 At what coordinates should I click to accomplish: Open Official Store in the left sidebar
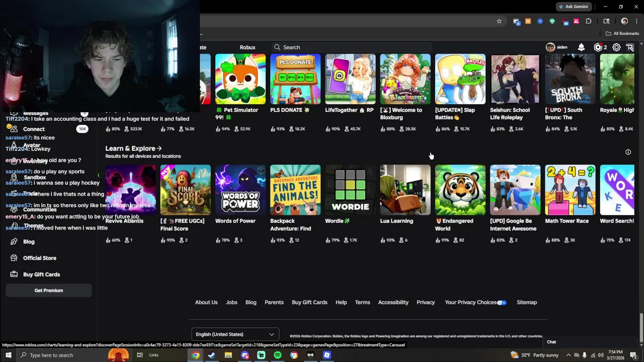[x=40, y=258]
